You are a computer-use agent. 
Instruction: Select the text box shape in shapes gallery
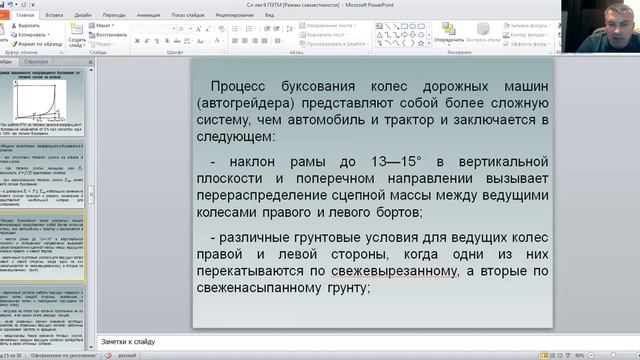[379, 27]
